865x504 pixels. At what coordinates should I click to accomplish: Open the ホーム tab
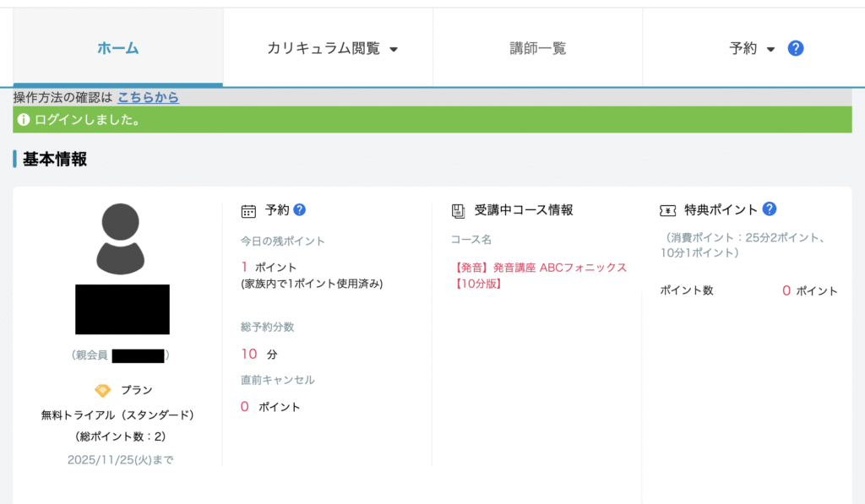(117, 48)
